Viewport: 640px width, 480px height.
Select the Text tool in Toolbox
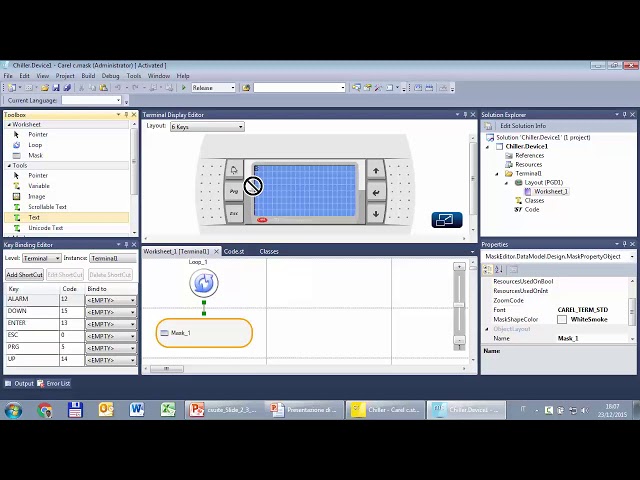[66, 218]
